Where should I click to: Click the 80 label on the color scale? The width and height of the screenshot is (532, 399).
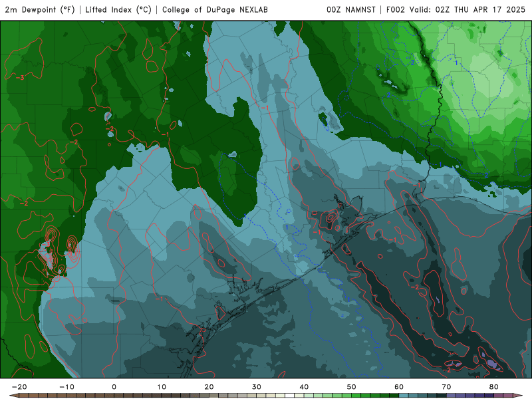tap(494, 387)
